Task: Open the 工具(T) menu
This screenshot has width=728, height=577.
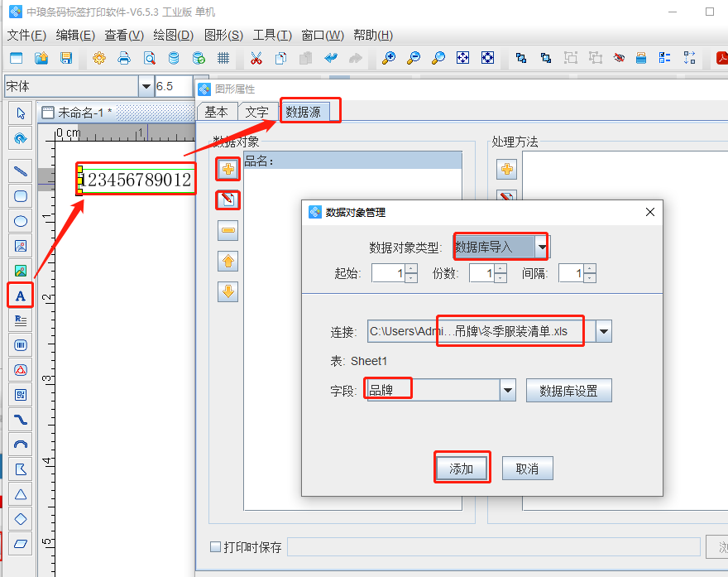Action: click(x=271, y=35)
